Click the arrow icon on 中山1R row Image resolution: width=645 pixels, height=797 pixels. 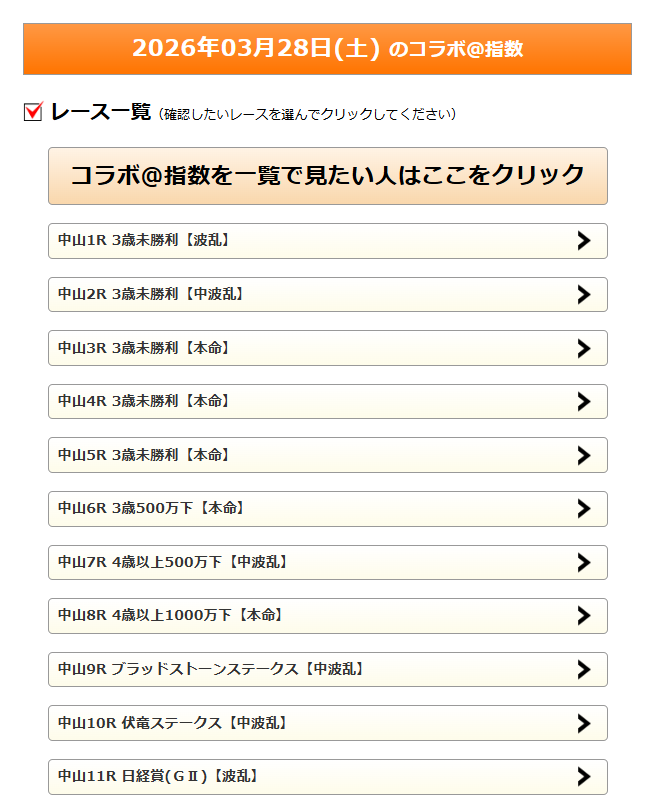coord(584,241)
